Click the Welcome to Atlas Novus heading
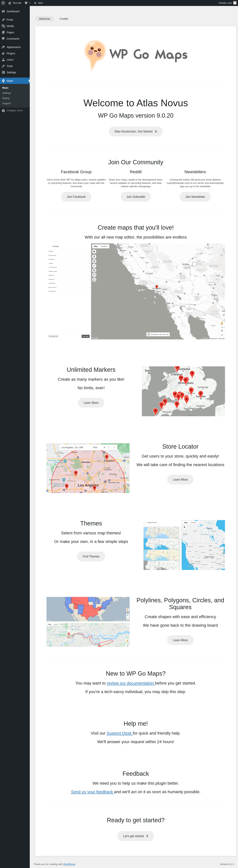 tap(136, 103)
